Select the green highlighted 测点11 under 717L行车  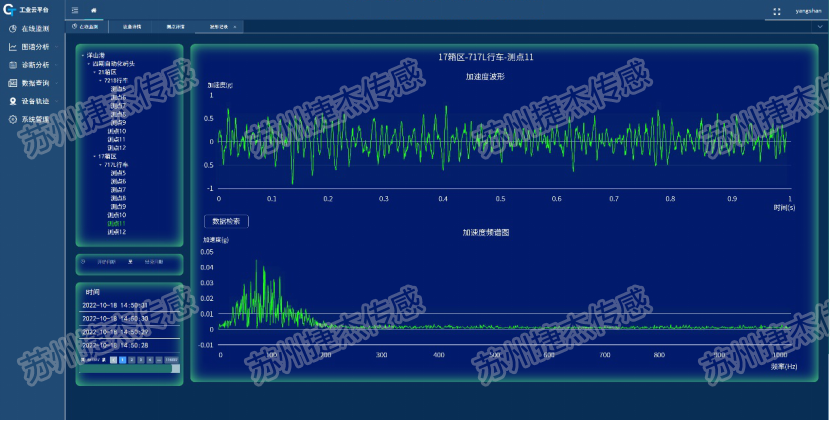tap(116, 223)
